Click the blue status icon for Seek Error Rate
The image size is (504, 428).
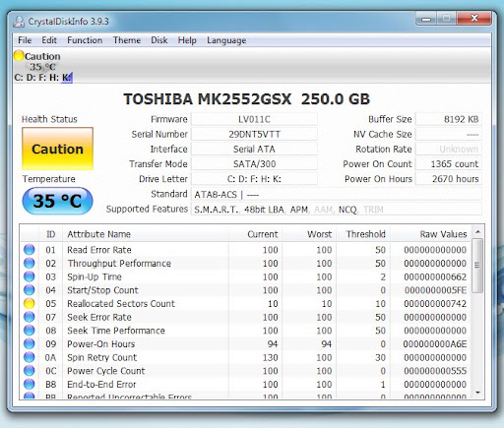tap(29, 317)
